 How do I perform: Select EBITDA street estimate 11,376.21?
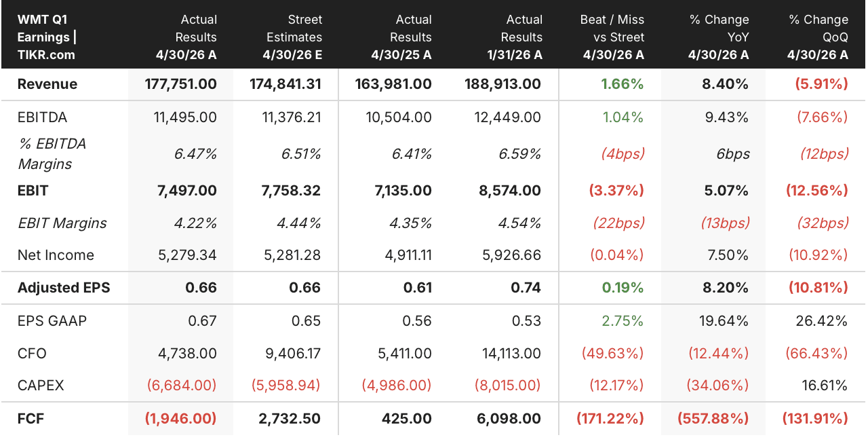pyautogui.click(x=292, y=117)
